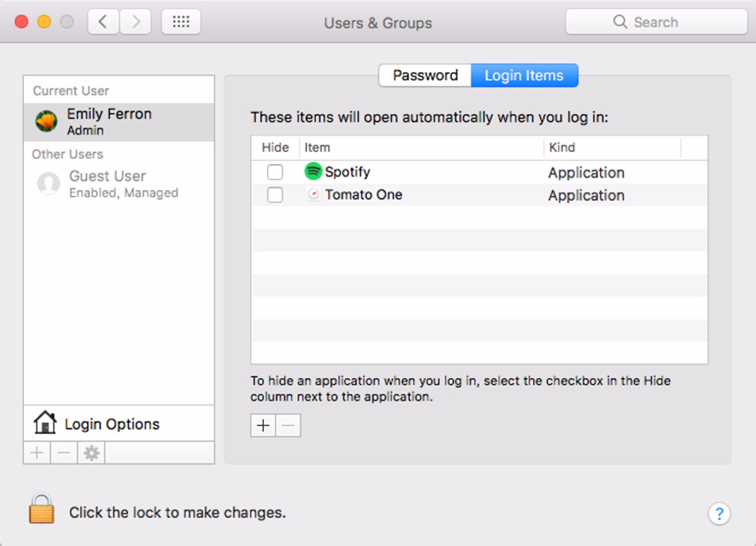
Task: Click the Show All preferences grid icon
Action: 181,22
